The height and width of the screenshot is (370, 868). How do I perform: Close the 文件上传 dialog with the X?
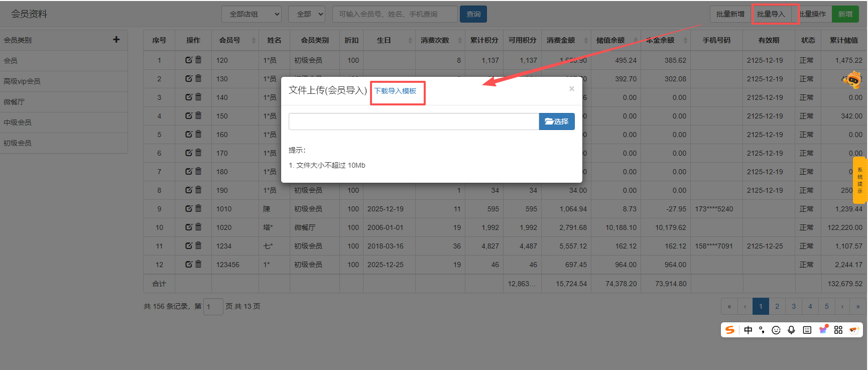pos(571,89)
